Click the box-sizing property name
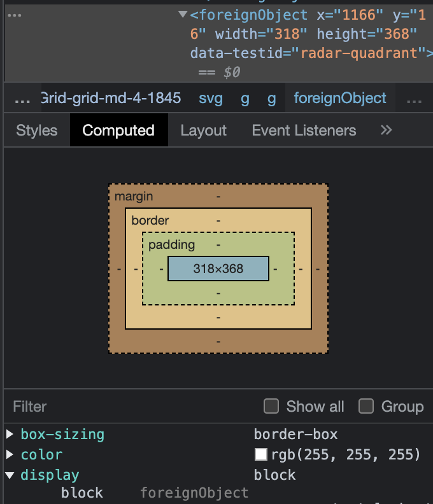Screen dimensions: 433x504 [x=63, y=435]
